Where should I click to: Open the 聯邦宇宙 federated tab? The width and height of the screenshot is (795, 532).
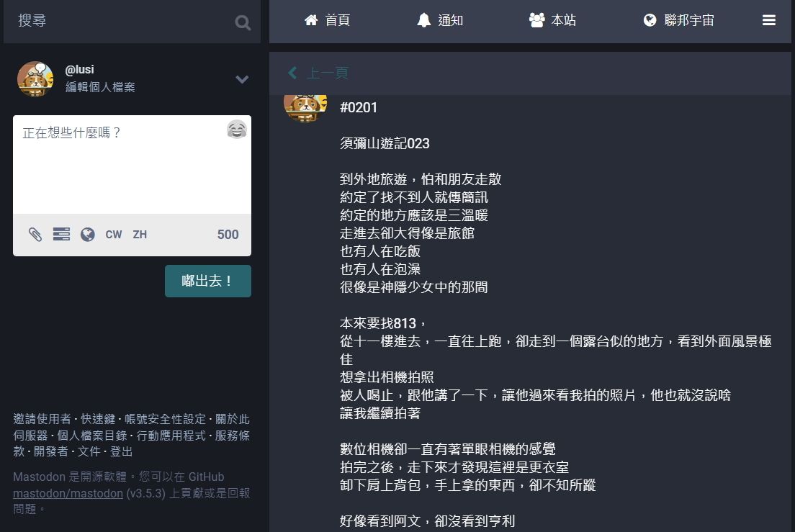click(x=678, y=20)
